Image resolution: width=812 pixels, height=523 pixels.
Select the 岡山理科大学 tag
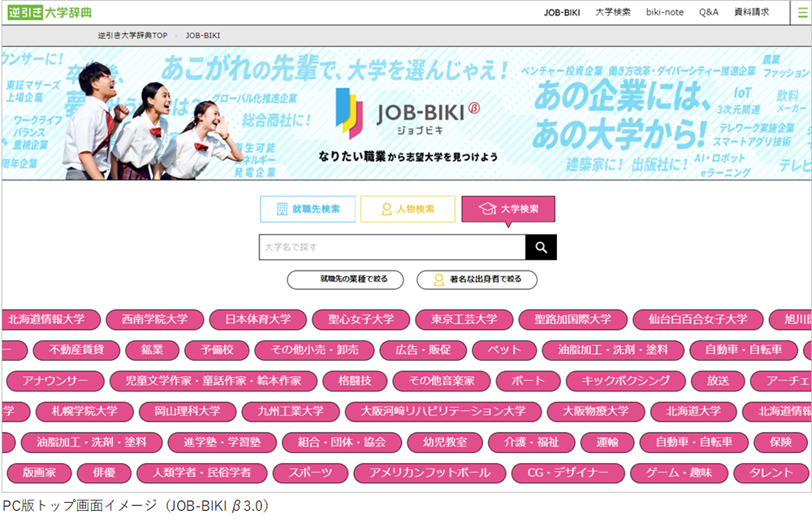[x=188, y=412]
